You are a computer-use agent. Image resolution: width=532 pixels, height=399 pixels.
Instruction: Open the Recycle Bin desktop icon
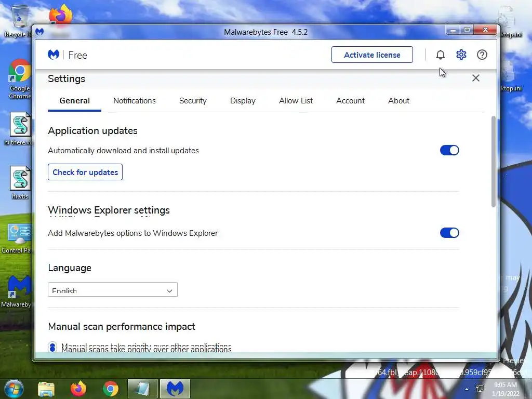click(18, 21)
